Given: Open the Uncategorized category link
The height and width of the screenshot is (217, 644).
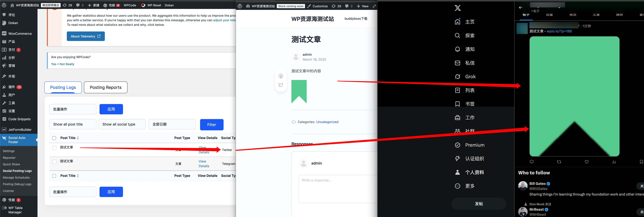Looking at the screenshot, I should (327, 122).
